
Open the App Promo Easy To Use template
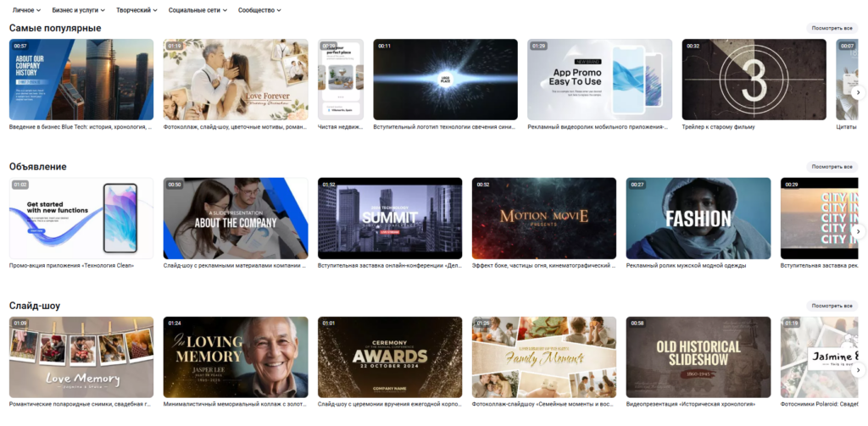tap(599, 80)
